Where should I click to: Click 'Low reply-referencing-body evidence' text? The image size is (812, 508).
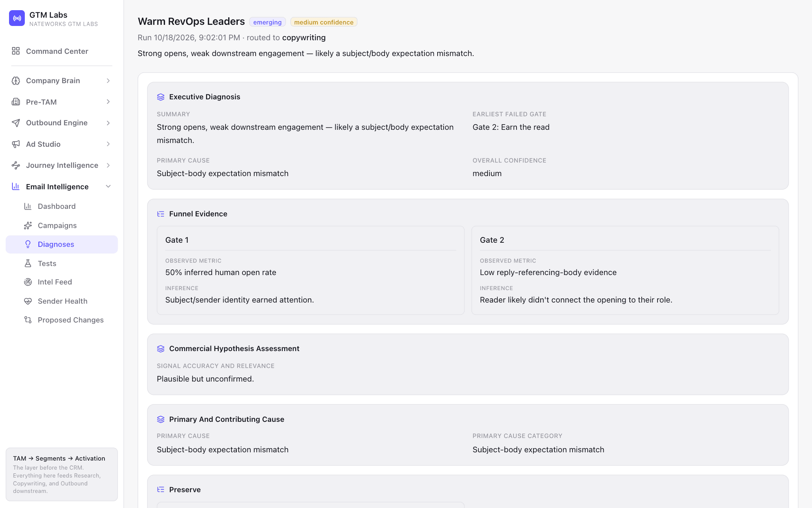tap(548, 272)
